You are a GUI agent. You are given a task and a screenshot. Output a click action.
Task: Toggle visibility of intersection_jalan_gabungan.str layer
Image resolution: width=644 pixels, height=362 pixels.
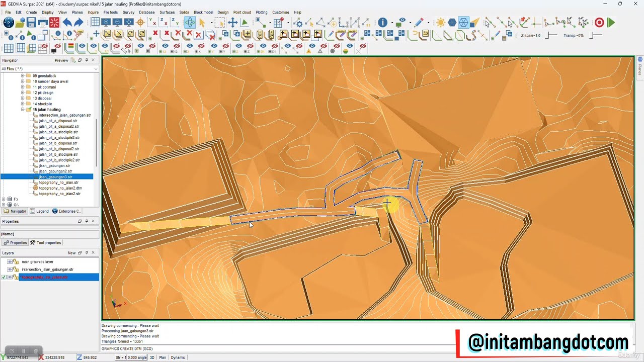click(10, 269)
